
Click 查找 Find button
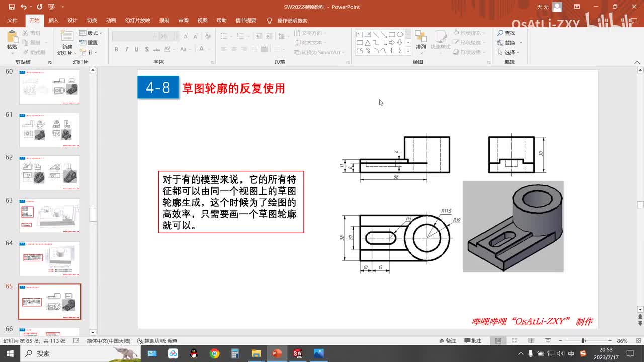pos(506,33)
